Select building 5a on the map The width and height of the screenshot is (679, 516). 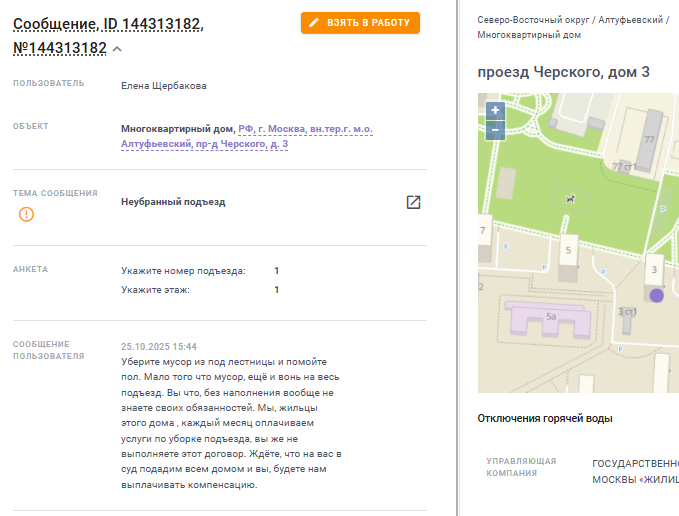click(x=548, y=319)
